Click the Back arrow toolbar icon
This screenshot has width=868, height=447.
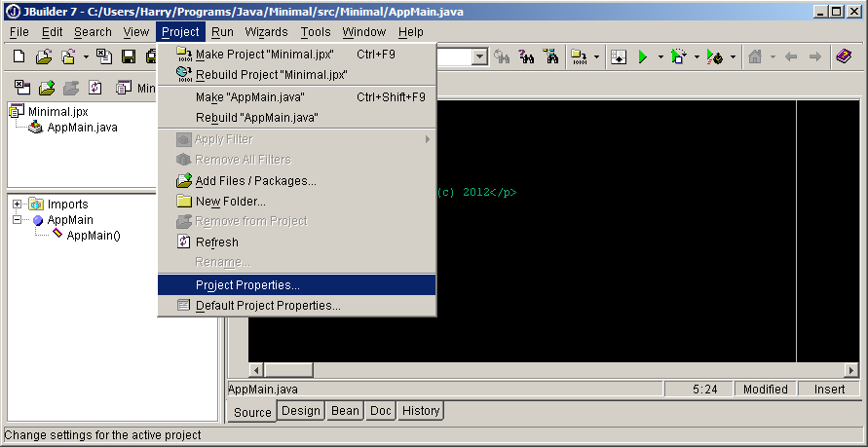(x=791, y=56)
